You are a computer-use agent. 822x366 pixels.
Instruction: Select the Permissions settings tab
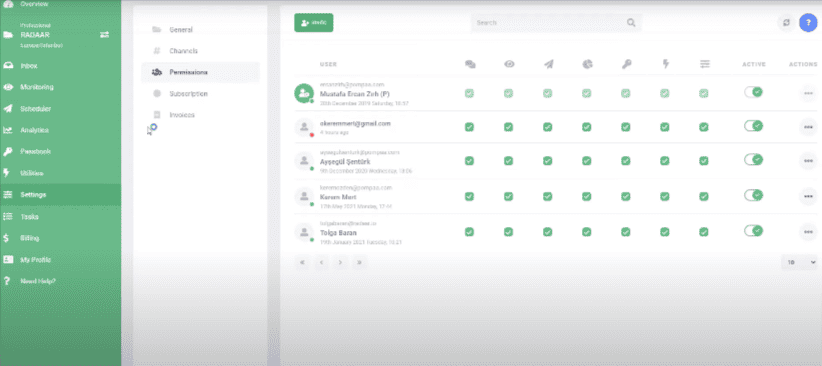[x=200, y=72]
